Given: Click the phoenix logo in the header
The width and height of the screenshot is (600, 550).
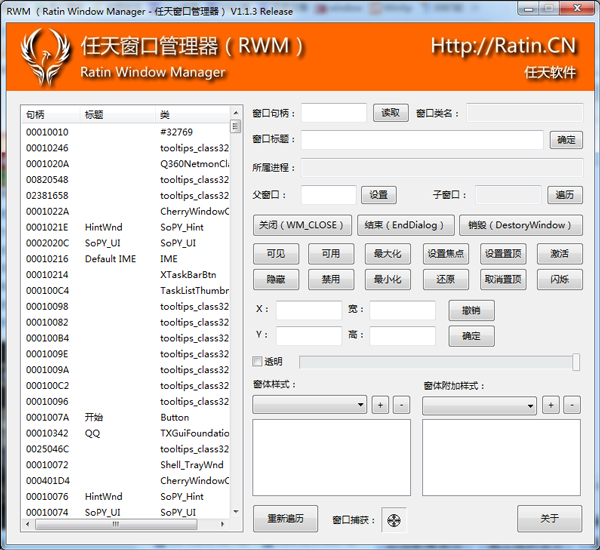Looking at the screenshot, I should 46,59.
